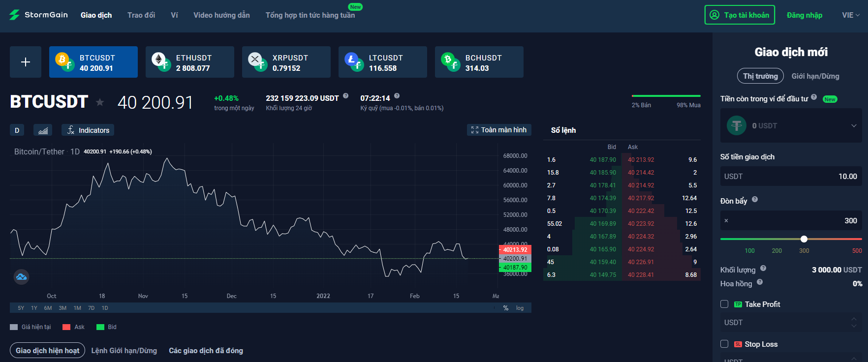Click the Tether icon in wallet selector
The image size is (868, 362).
pyautogui.click(x=737, y=125)
